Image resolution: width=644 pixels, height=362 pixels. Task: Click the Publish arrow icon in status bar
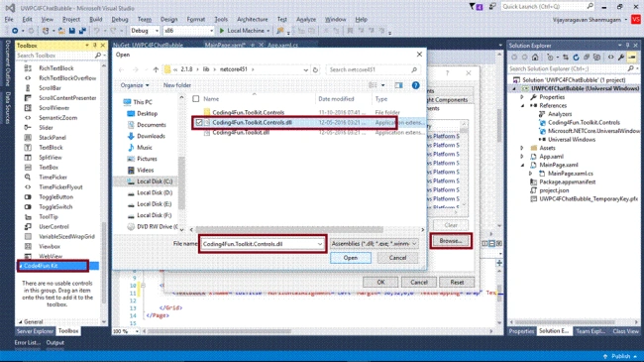pos(605,356)
